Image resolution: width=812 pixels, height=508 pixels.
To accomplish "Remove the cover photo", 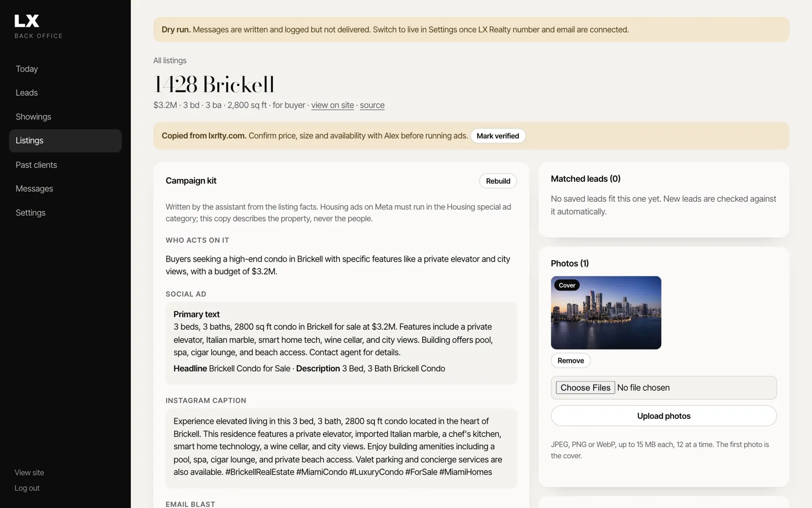I will point(571,361).
